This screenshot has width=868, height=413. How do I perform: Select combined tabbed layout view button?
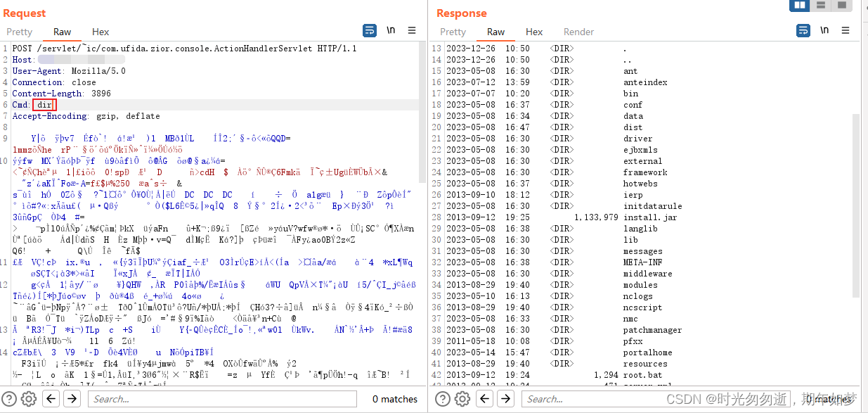pyautogui.click(x=841, y=6)
